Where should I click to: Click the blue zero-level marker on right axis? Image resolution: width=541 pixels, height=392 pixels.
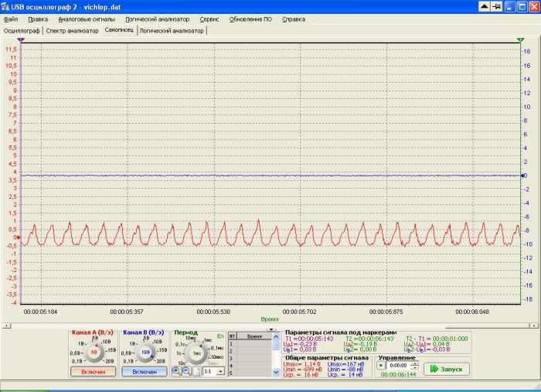click(x=522, y=176)
